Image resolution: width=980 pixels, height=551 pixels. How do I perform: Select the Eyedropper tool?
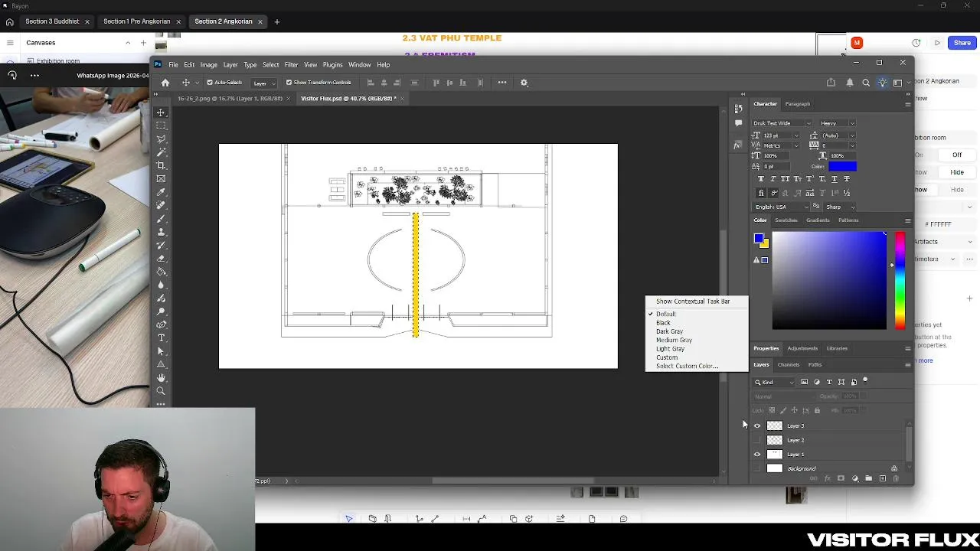(x=161, y=192)
